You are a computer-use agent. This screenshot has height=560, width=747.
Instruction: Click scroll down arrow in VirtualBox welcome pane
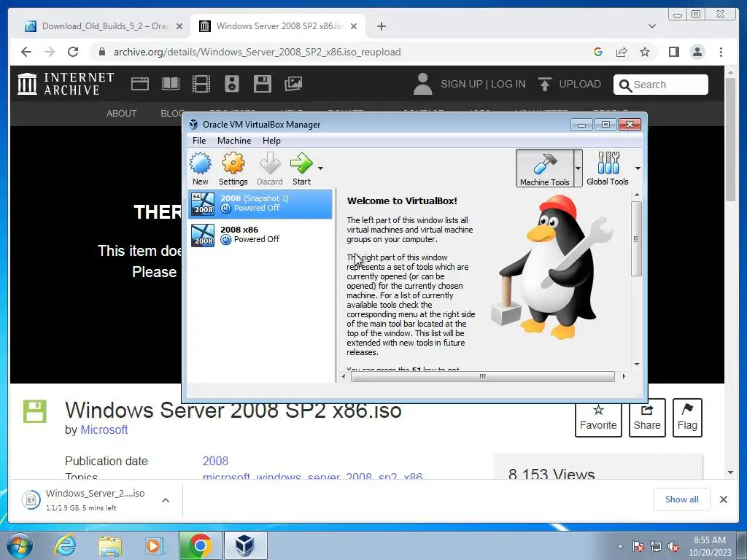(x=637, y=365)
